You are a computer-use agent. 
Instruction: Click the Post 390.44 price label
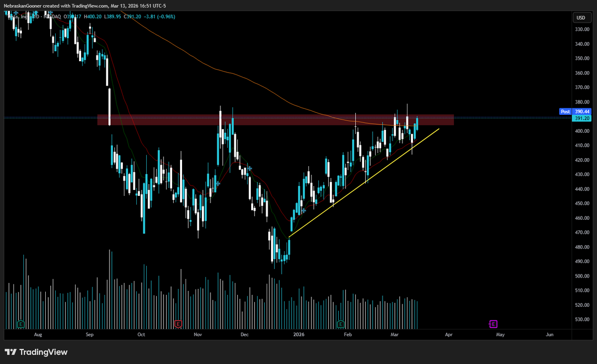[x=575, y=112]
